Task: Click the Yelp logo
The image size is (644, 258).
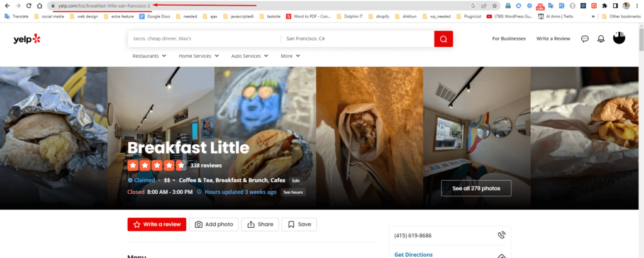Action: (26, 39)
